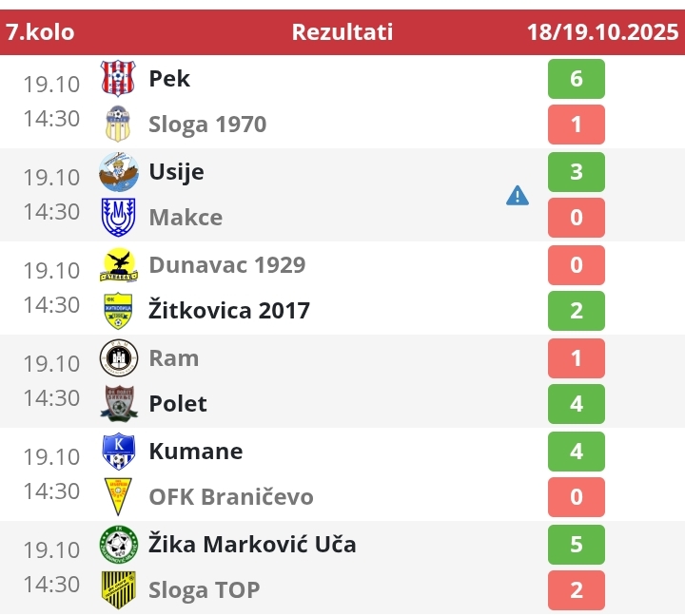Screen dimensions: 685x616
Task: Open the Pek team link
Action: [169, 78]
